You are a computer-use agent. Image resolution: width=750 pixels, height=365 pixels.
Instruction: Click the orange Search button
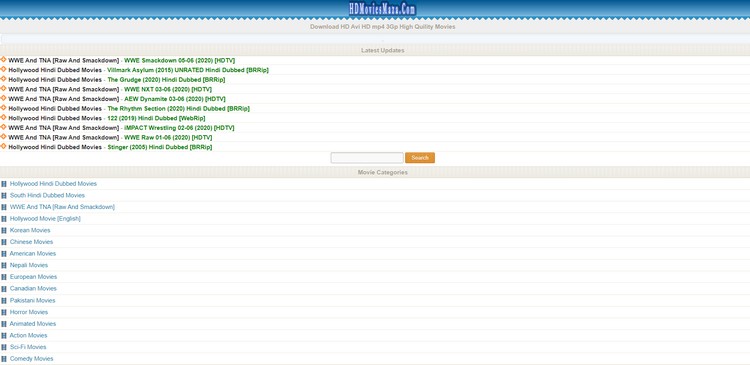420,158
